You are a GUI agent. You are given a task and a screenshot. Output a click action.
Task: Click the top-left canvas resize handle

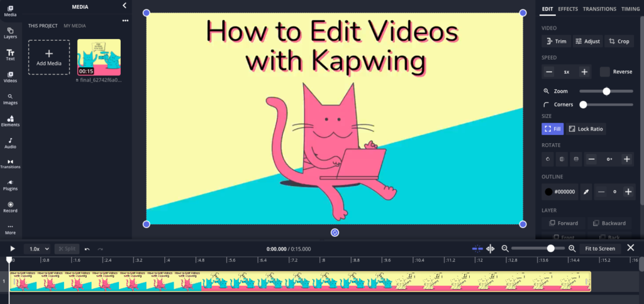click(146, 13)
